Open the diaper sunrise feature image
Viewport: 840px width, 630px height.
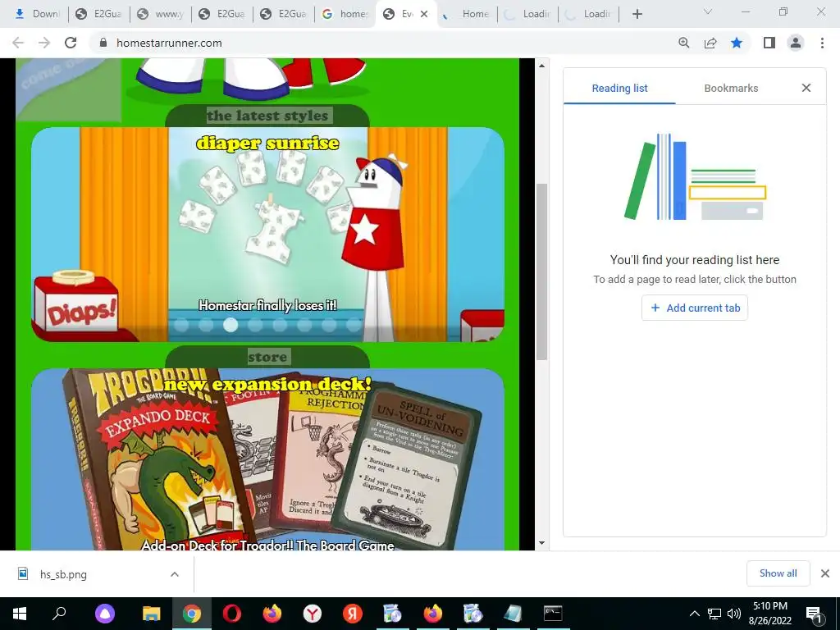(x=268, y=234)
